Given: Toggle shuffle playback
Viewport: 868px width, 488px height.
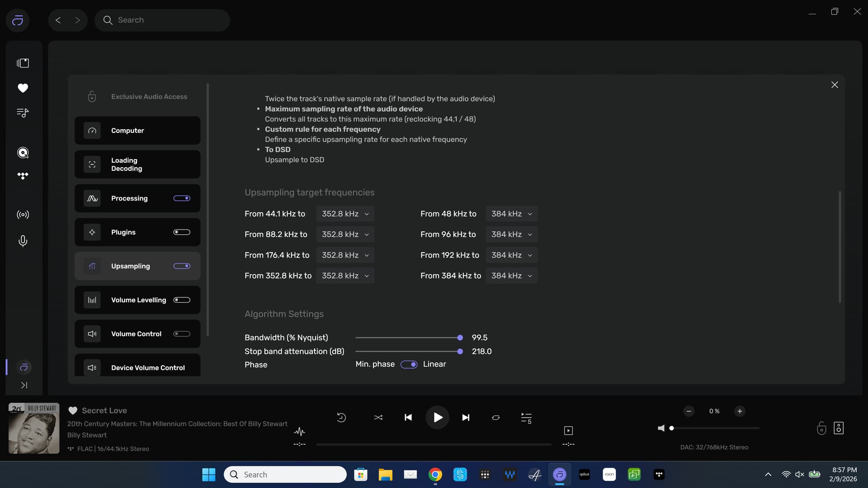Looking at the screenshot, I should point(378,418).
